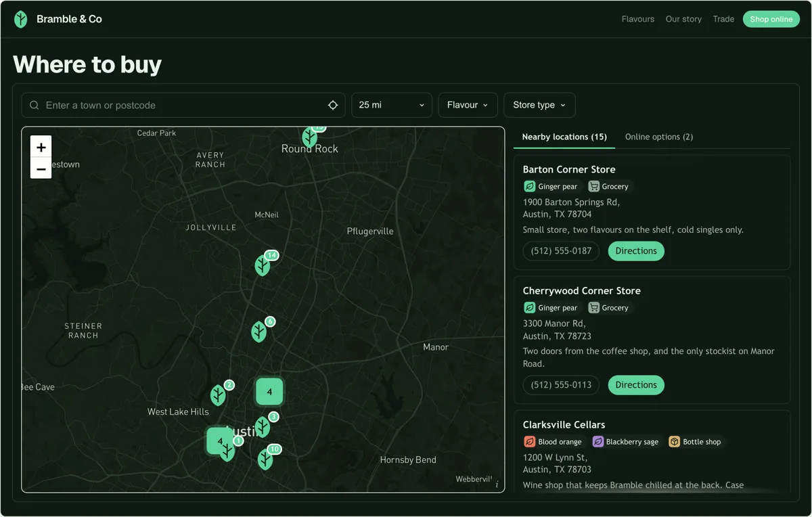Click the Bramble & Co leaf logo
This screenshot has width=812, height=517.
coord(21,19)
